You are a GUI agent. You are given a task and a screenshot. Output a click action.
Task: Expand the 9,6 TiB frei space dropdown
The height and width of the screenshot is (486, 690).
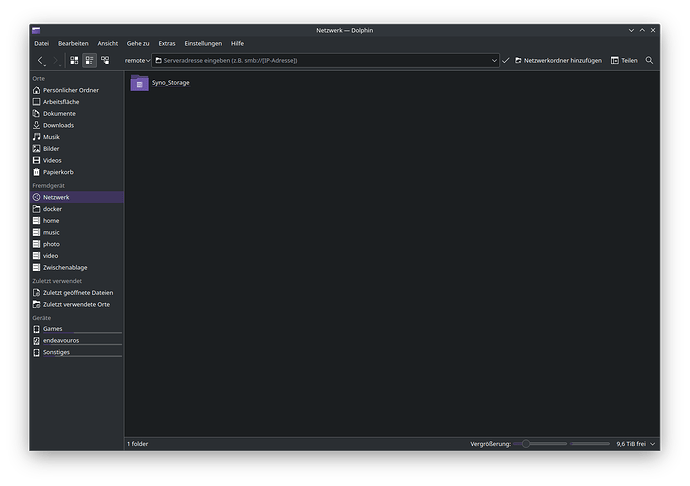[x=653, y=444]
